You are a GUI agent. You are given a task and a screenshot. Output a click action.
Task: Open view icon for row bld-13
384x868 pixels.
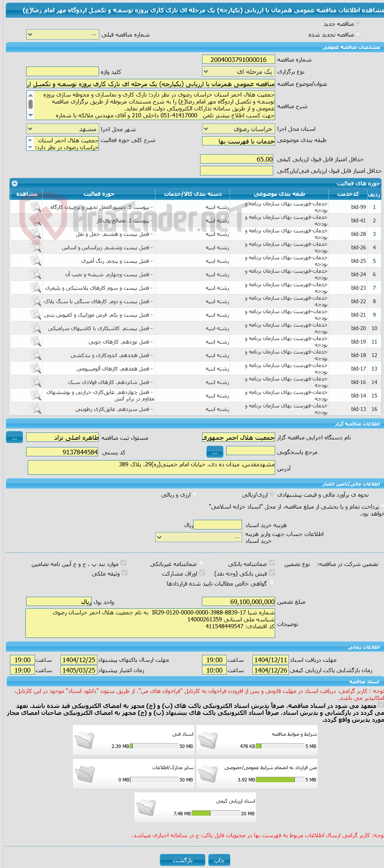tap(35, 409)
